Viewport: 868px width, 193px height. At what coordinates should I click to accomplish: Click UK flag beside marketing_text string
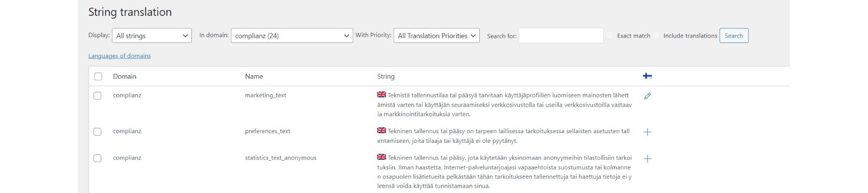click(381, 95)
